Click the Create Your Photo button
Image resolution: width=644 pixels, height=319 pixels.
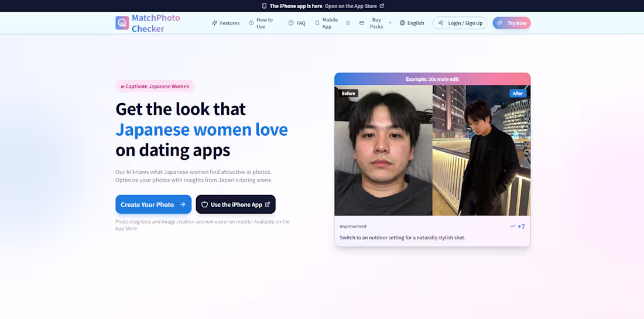pos(153,204)
